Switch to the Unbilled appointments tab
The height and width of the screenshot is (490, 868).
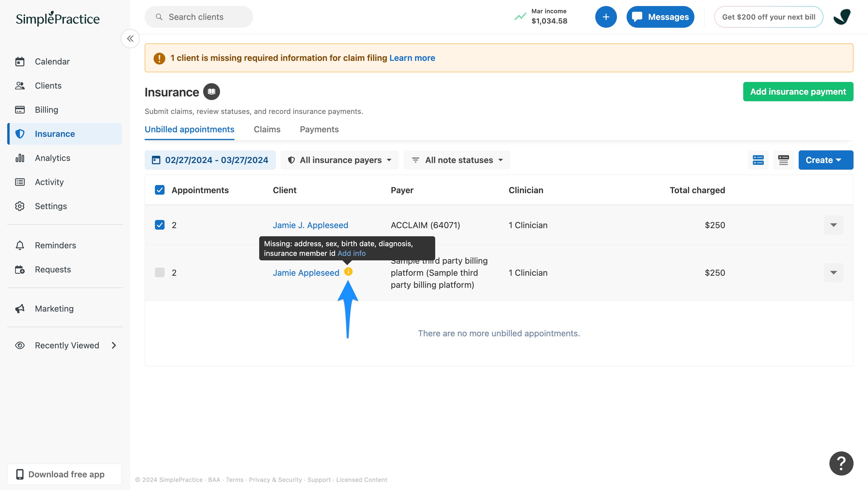tap(189, 129)
